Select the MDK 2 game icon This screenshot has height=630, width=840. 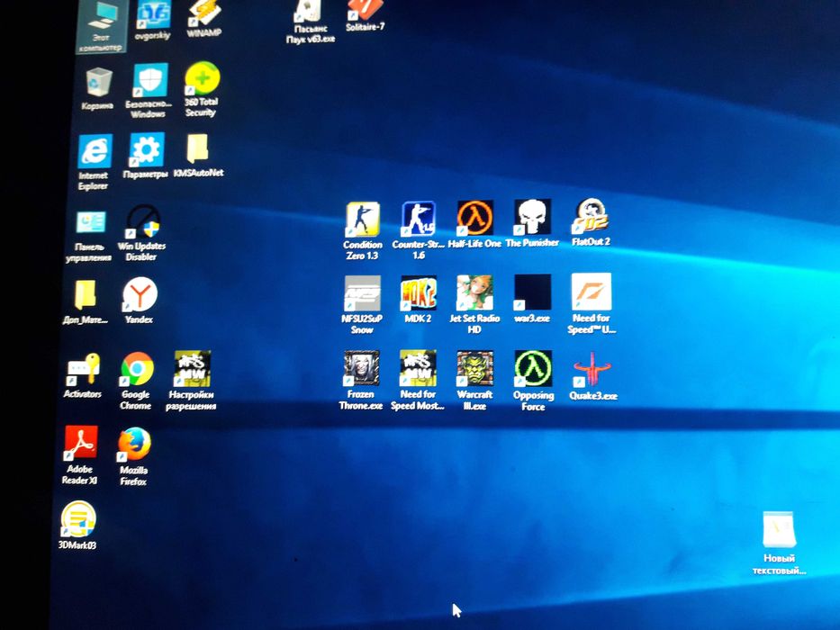click(419, 293)
